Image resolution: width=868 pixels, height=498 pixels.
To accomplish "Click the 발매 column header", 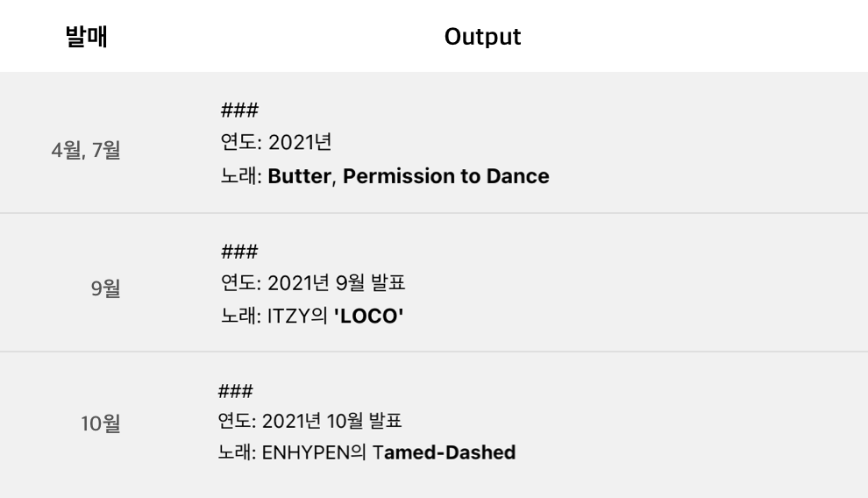I will tap(86, 37).
